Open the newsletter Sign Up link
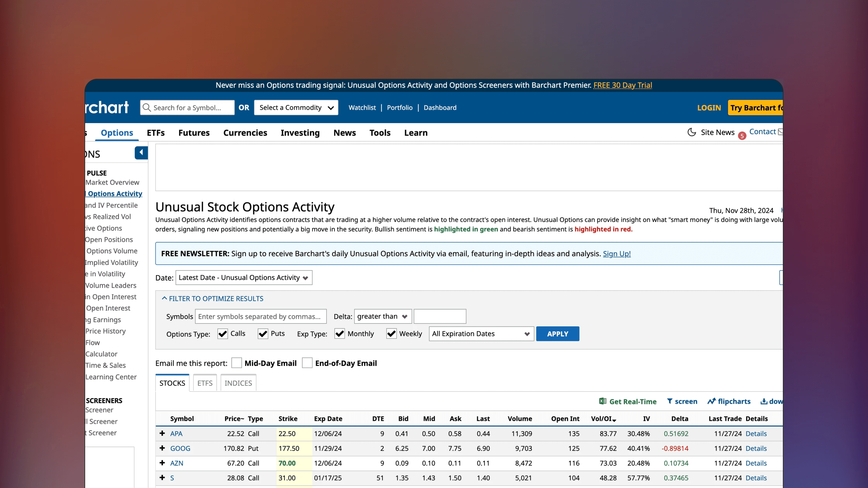The width and height of the screenshot is (868, 488). tap(617, 254)
